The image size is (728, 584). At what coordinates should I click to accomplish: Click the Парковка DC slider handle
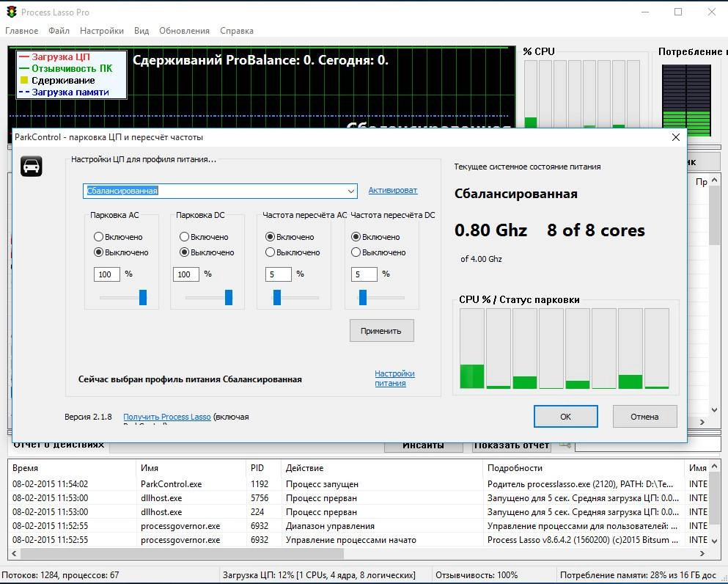tap(229, 297)
